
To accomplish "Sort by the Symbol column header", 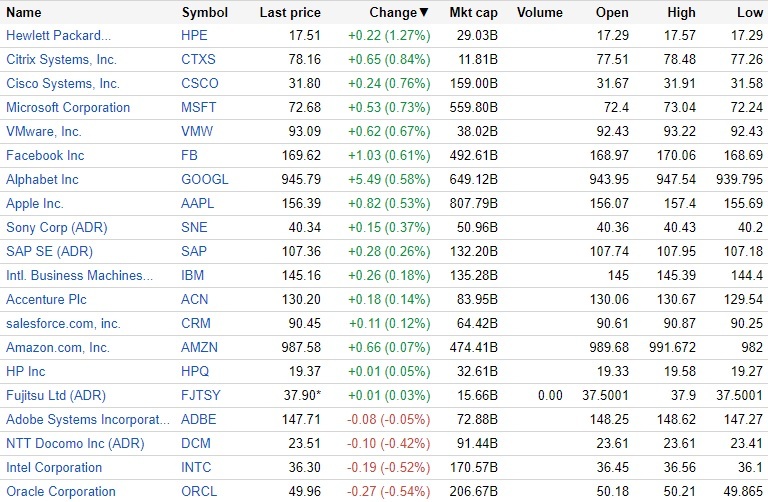I will [204, 13].
